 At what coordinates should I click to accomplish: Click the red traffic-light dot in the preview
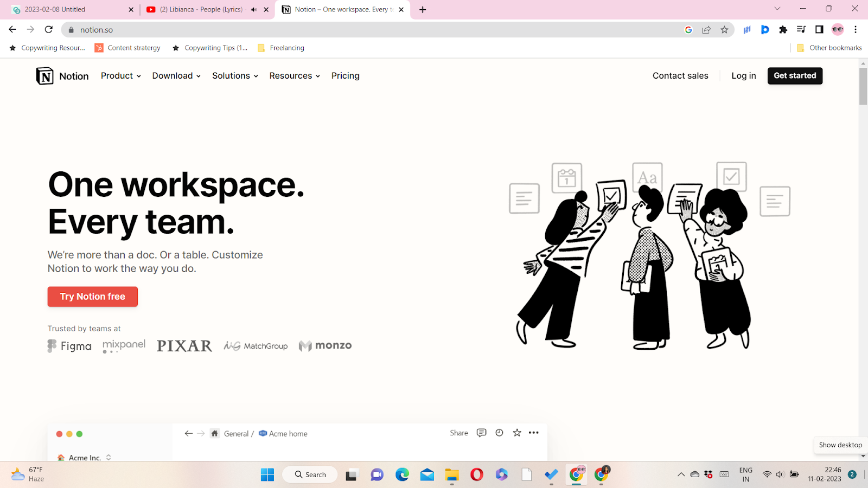coord(59,434)
